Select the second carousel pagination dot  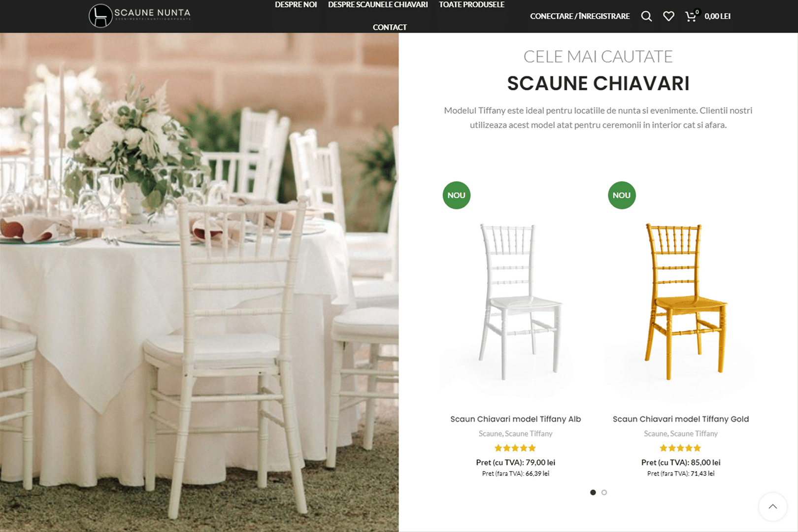pos(604,492)
